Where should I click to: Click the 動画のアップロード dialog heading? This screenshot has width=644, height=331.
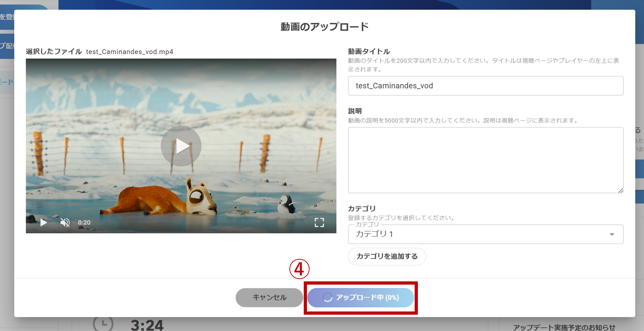point(324,26)
